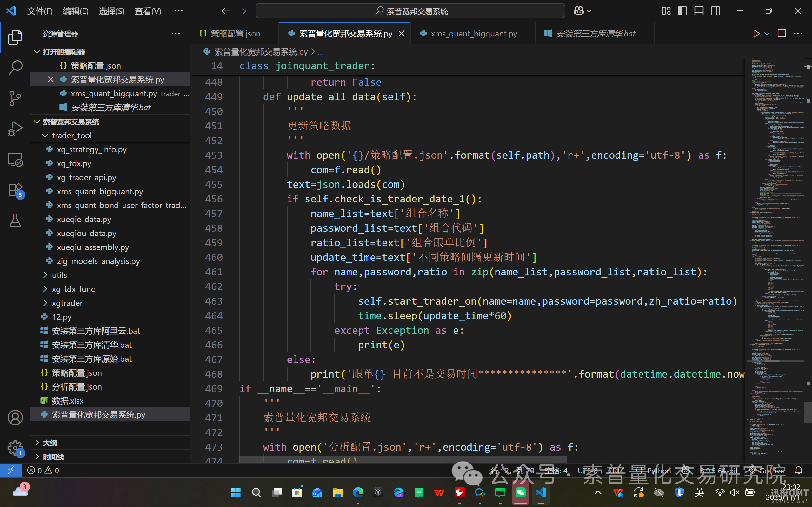Click the split editor icon
Screen dimensions: 812x507
click(782, 34)
